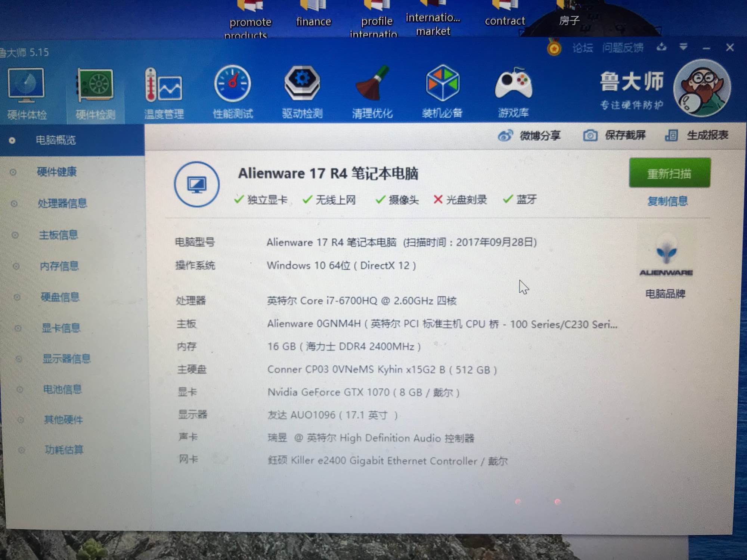Open the 装机必备 colorful cube icon
Screen dimensions: 747x560
(442, 84)
